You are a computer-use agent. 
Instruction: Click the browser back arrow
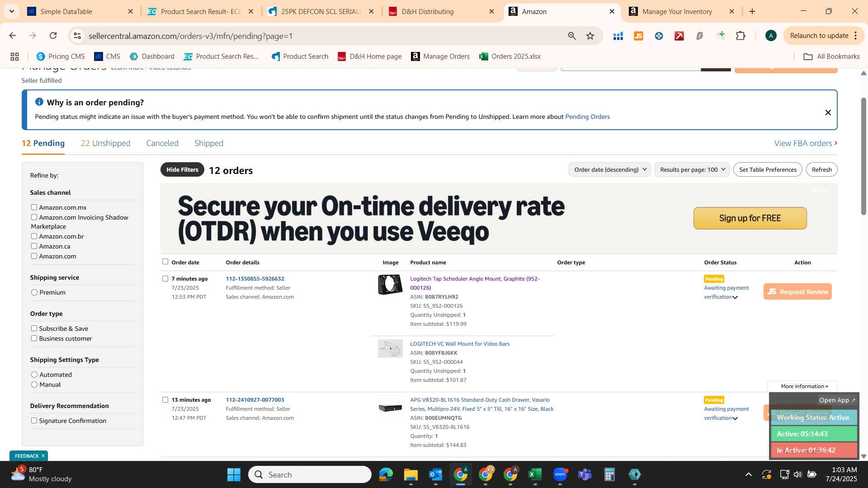pos(12,36)
